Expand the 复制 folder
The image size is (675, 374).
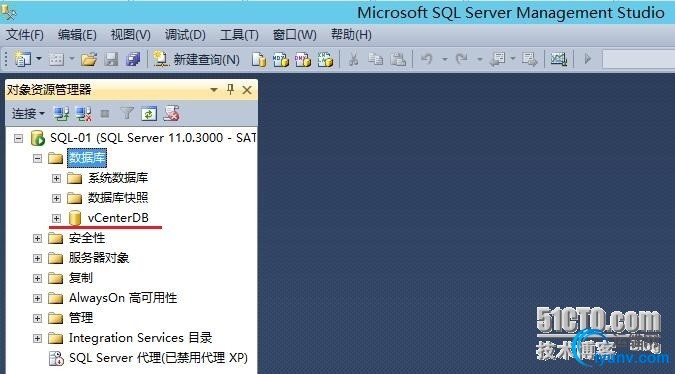[x=37, y=278]
